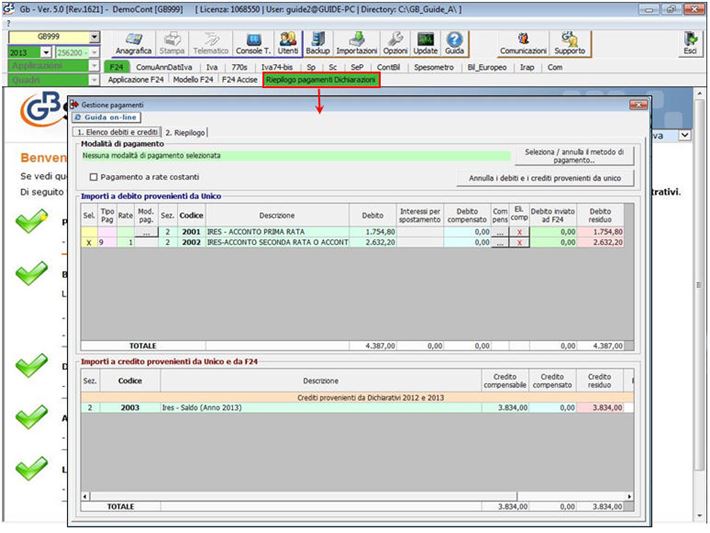Image resolution: width=710 pixels, height=533 pixels.
Task: Open Applicazione F24 submenu
Action: click(x=136, y=80)
